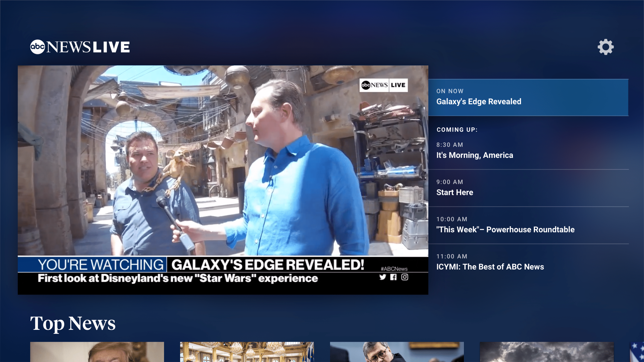This screenshot has width=644, height=362.
Task: Pick ICYMI: The Best of ABC News
Action: (528, 262)
